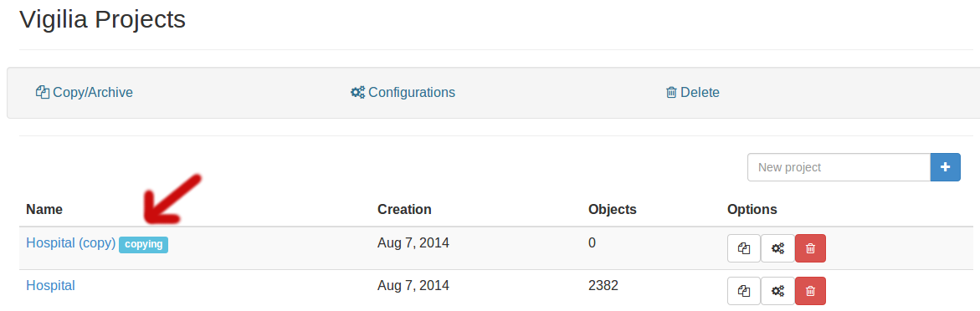Screen dimensions: 980x311
Task: Click the Configurations gears icon in legend panel
Action: pyautogui.click(x=357, y=93)
